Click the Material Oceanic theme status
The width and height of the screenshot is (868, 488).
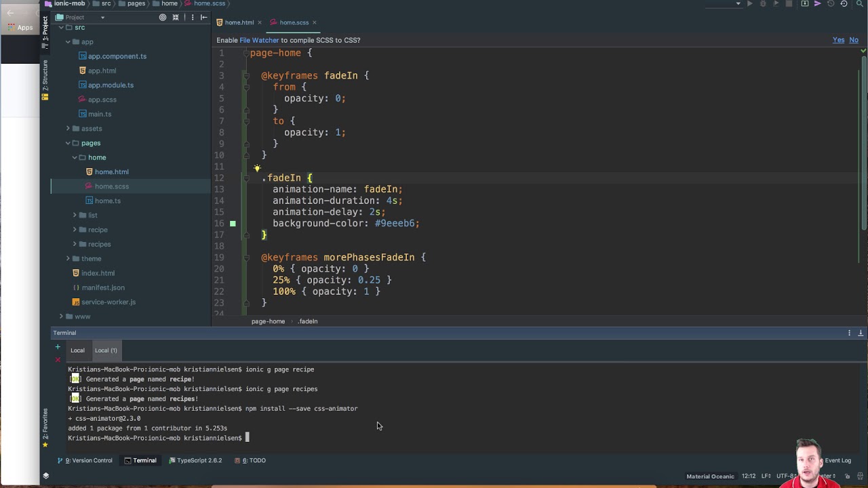[x=710, y=476]
